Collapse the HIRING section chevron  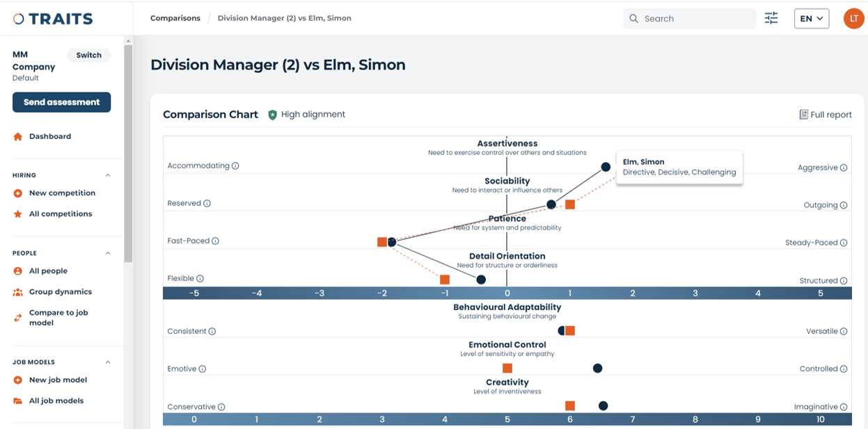[x=107, y=175]
